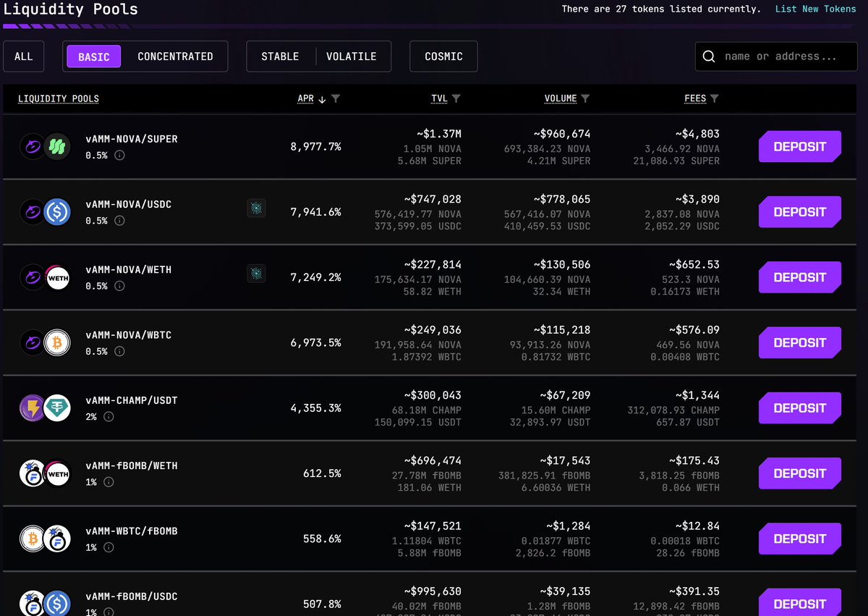Screen dimensions: 868x616
Task: Deposit into the vAMM-fBOMB/WETH pool
Action: tap(800, 473)
